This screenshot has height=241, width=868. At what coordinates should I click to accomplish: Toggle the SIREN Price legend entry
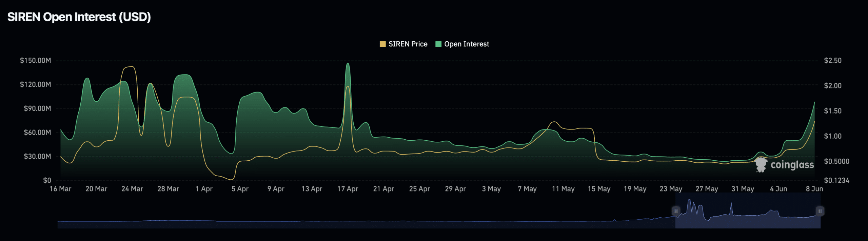coord(403,44)
